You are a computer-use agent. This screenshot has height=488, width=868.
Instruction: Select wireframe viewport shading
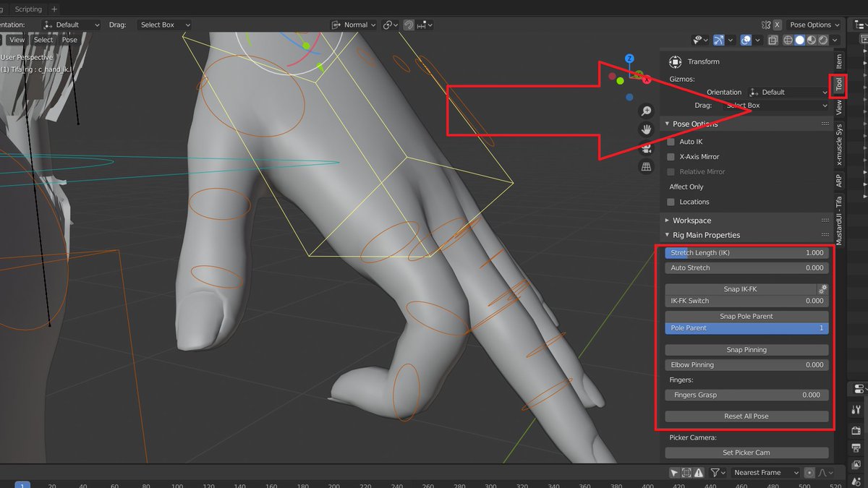788,40
